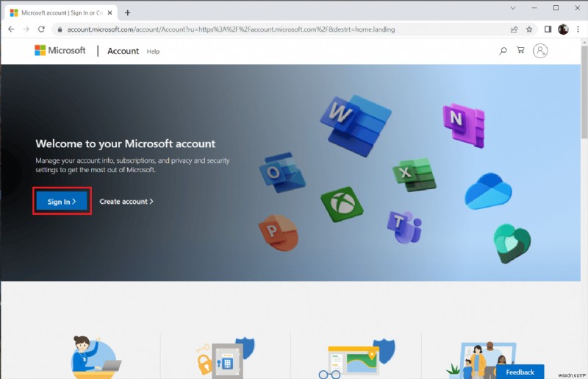
Task: Click the blue Sign In button
Action: [62, 202]
